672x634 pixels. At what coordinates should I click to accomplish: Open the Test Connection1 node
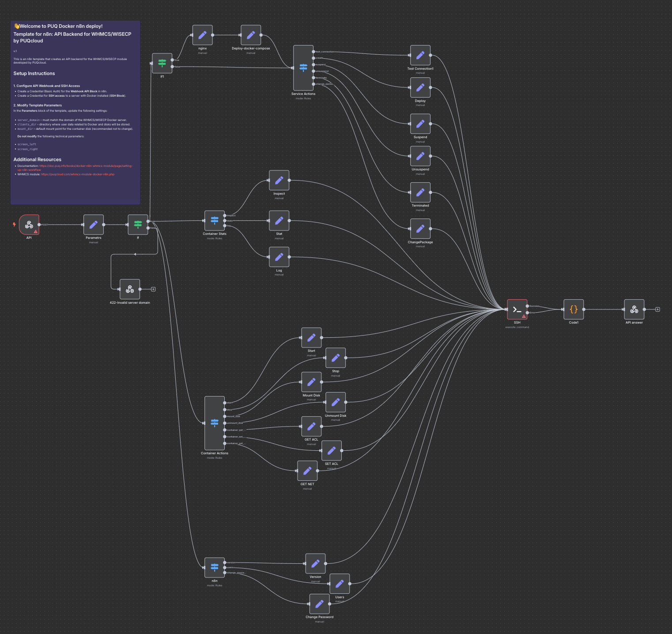(420, 55)
